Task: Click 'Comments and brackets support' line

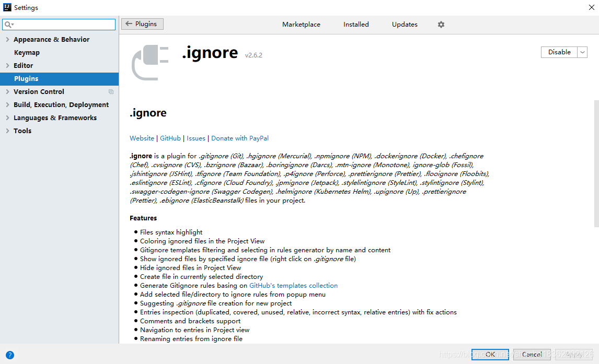Action: (190, 321)
